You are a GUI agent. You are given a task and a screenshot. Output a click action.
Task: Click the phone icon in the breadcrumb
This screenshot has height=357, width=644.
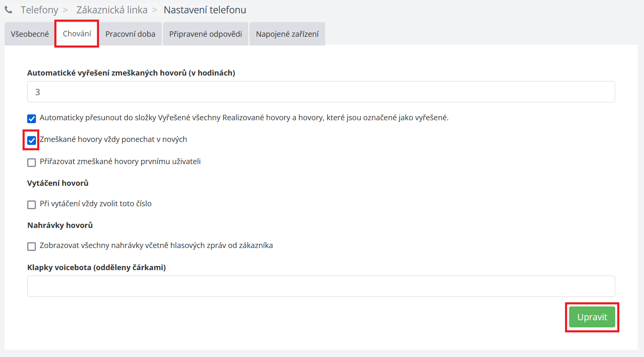[8, 10]
